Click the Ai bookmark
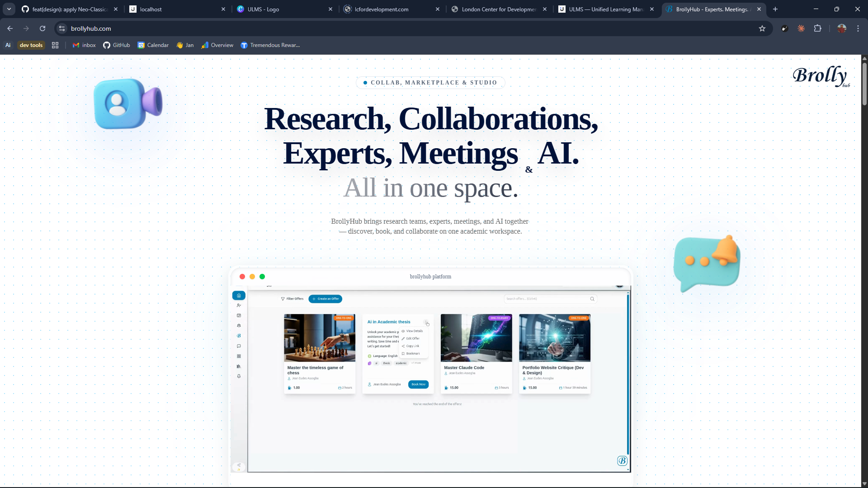868x488 pixels. [8, 45]
